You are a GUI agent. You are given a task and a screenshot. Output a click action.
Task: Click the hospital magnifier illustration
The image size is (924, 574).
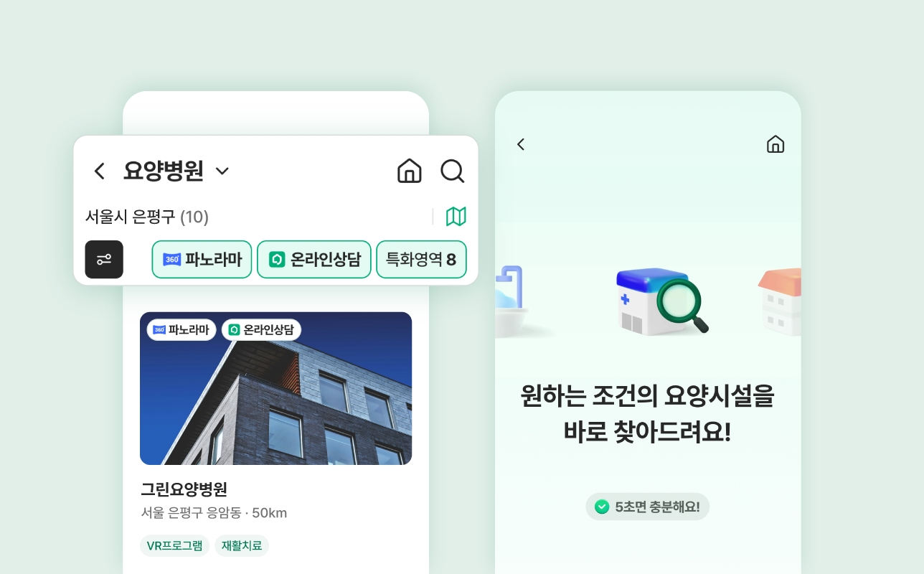pos(661,301)
